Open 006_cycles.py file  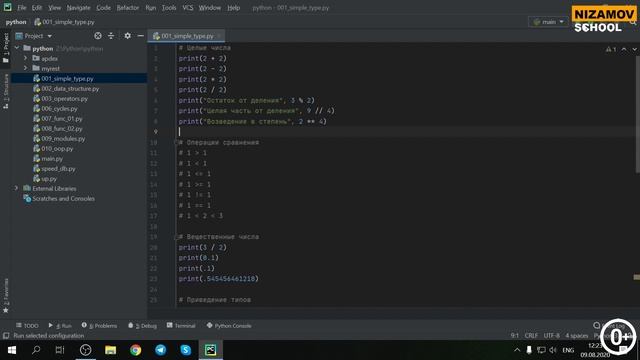tap(59, 109)
